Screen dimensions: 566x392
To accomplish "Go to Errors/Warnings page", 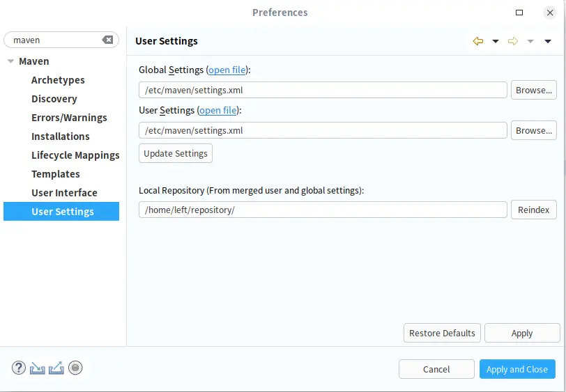I will (x=69, y=118).
